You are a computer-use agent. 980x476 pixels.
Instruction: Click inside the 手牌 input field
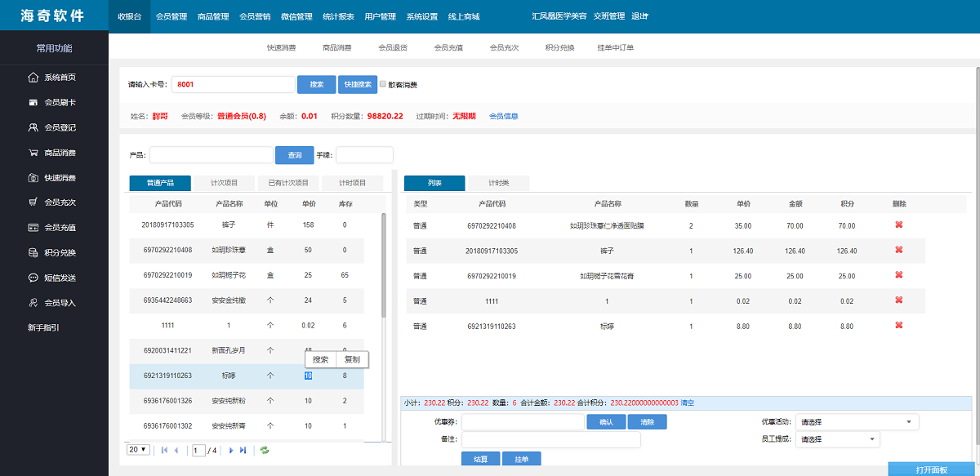(x=365, y=154)
